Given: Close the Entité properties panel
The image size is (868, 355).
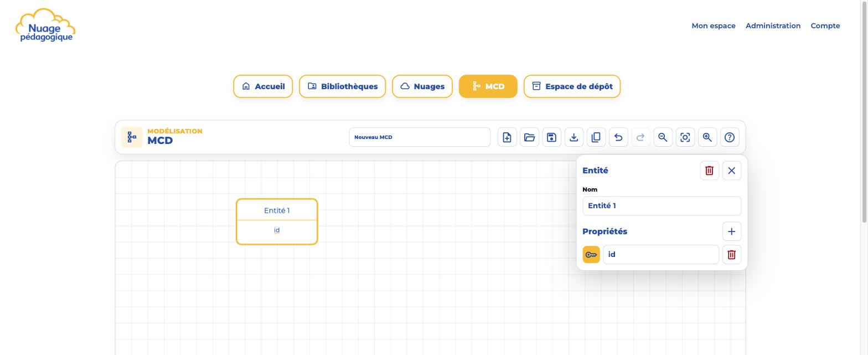Looking at the screenshot, I should pos(732,171).
